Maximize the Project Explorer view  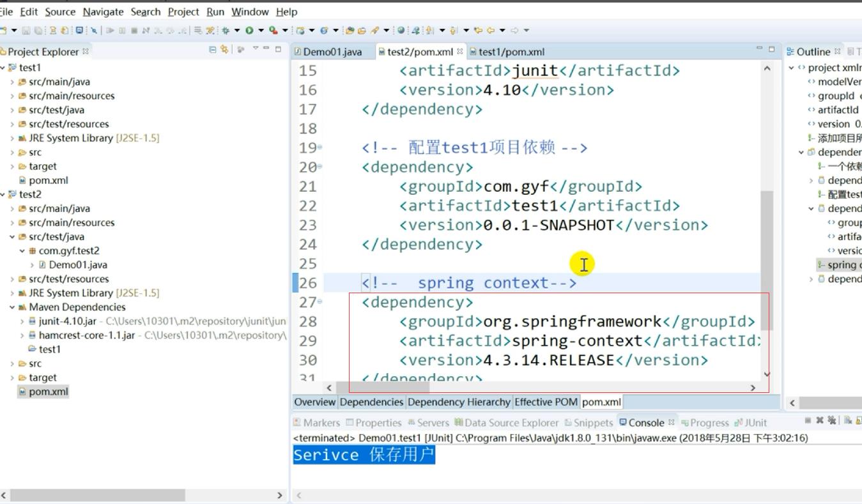(278, 49)
